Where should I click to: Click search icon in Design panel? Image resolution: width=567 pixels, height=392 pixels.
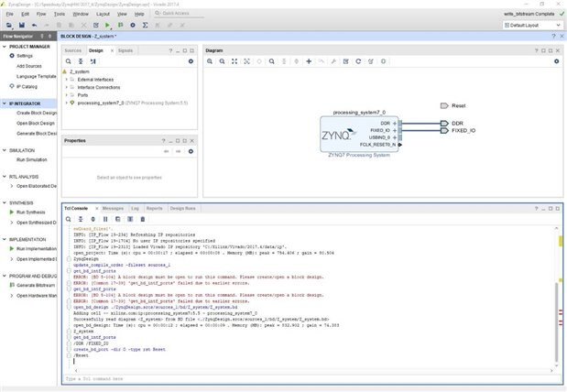pos(68,61)
